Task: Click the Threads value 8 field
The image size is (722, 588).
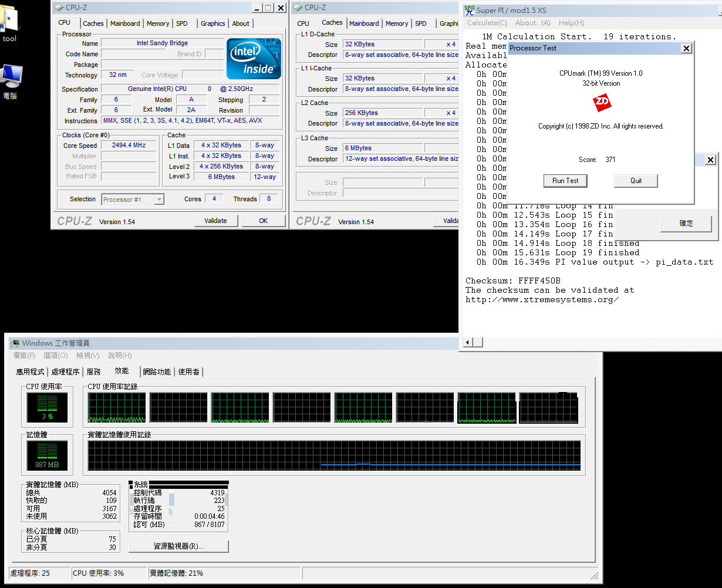Action: pyautogui.click(x=269, y=199)
